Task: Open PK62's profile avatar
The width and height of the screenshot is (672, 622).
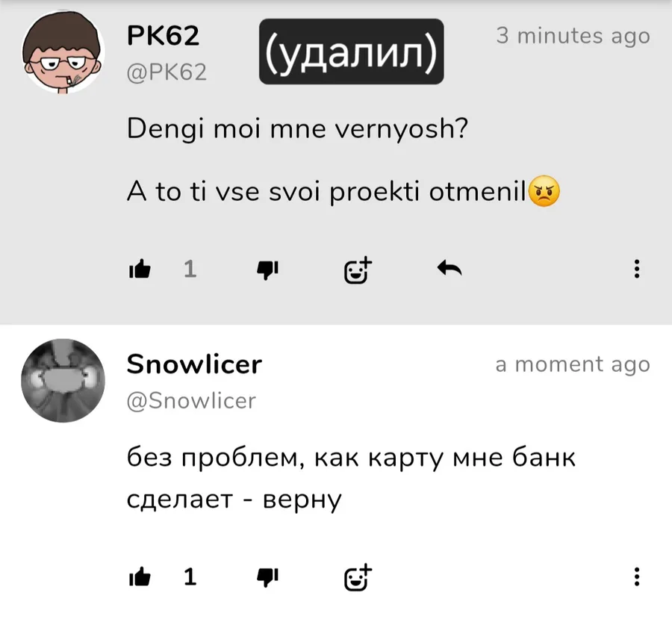Action: click(x=63, y=52)
